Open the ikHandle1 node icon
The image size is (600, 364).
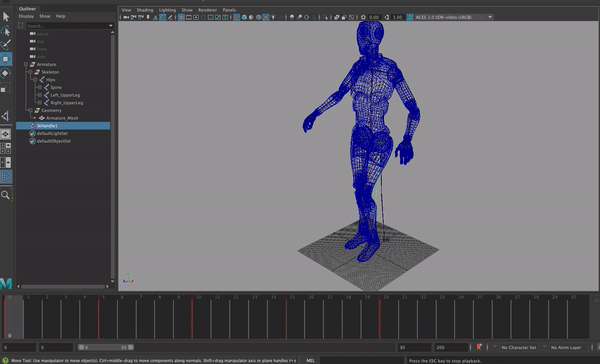pos(33,126)
